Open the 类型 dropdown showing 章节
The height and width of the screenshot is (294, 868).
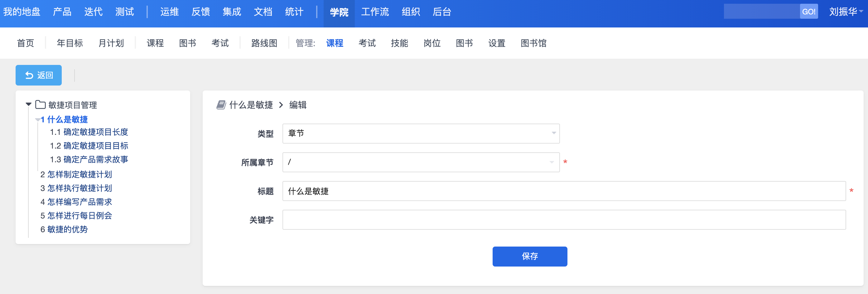pos(421,134)
